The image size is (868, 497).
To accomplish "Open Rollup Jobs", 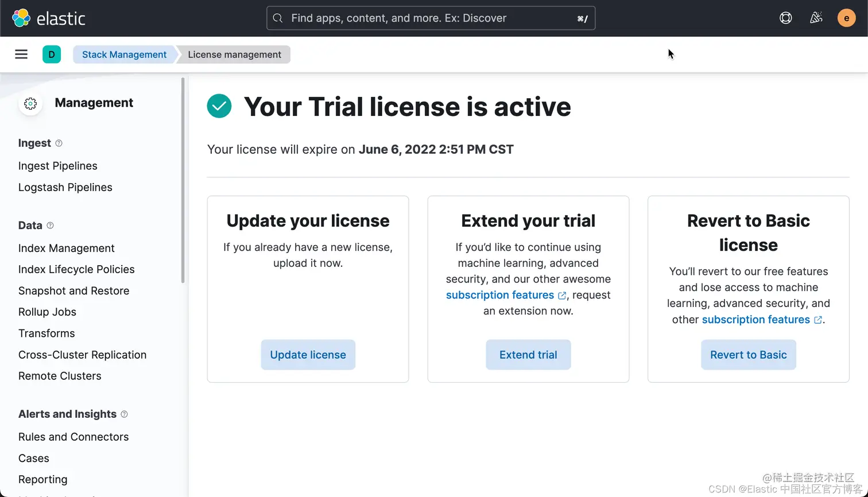I will [47, 312].
